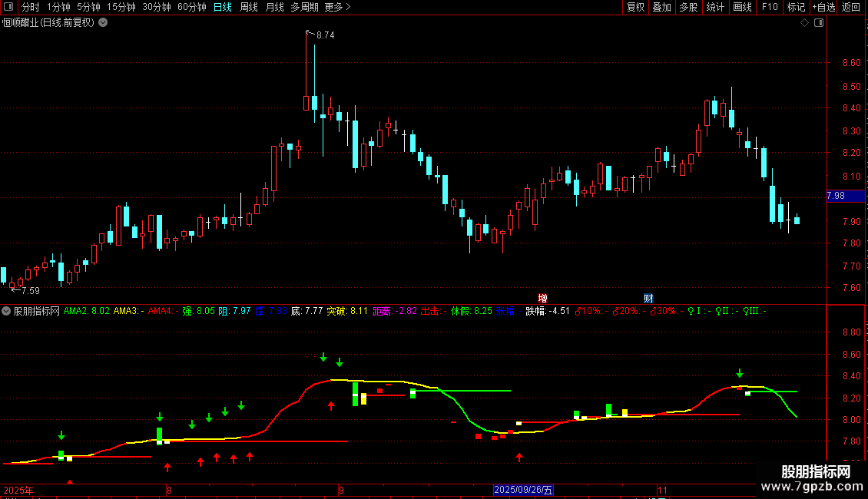Click the diamond marker icon

coord(804,23)
